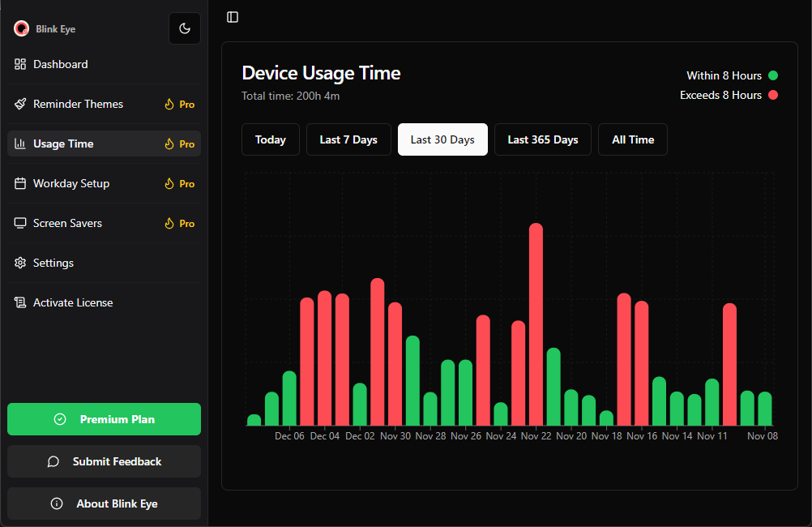The height and width of the screenshot is (527, 812).
Task: Toggle the Within 8 Hours legend indicator
Action: pos(772,75)
